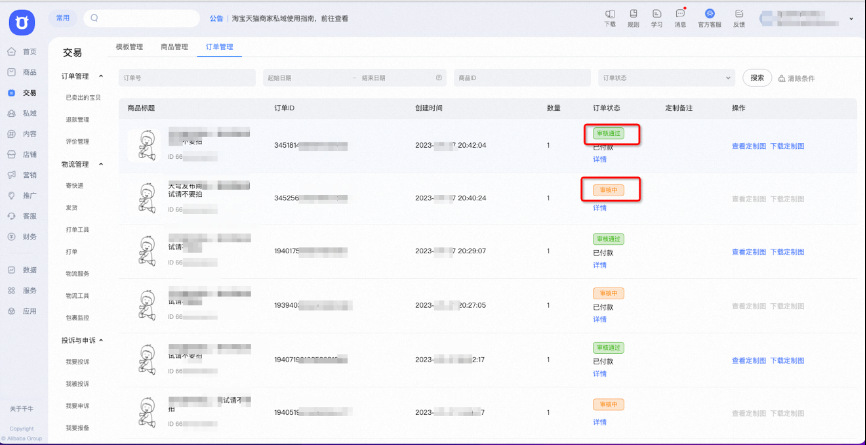This screenshot has width=866, height=445.
Task: Click the 审核中 badge for order 345256
Action: pos(608,190)
